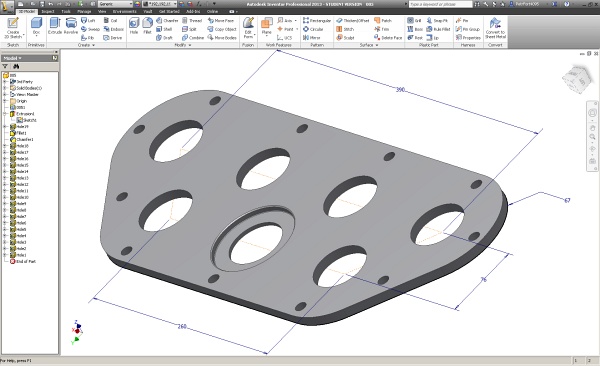Switch to the Manage ribbon tab

[x=84, y=11]
